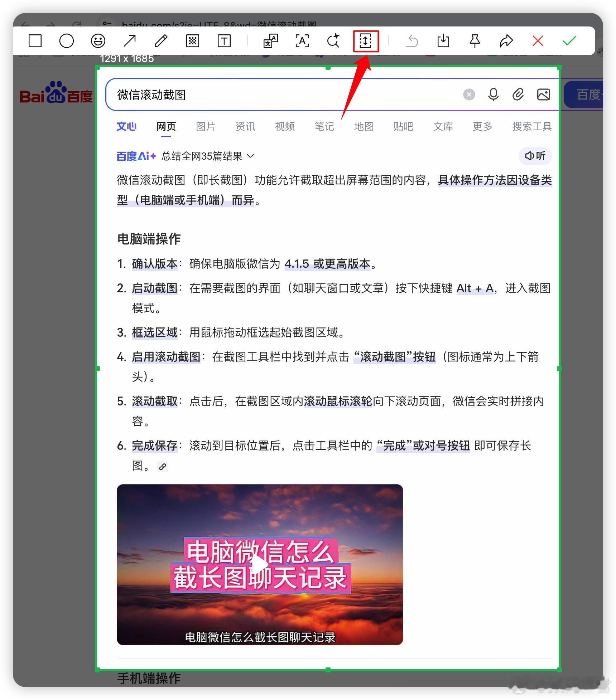Click the Baidu logo
The width and height of the screenshot is (616, 700).
point(56,92)
